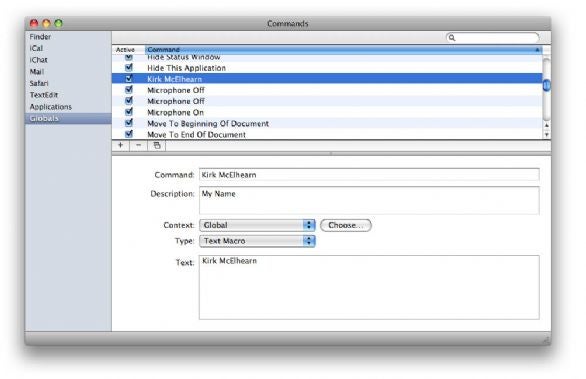Click the Command column header
This screenshot has height=379, width=586.
343,49
